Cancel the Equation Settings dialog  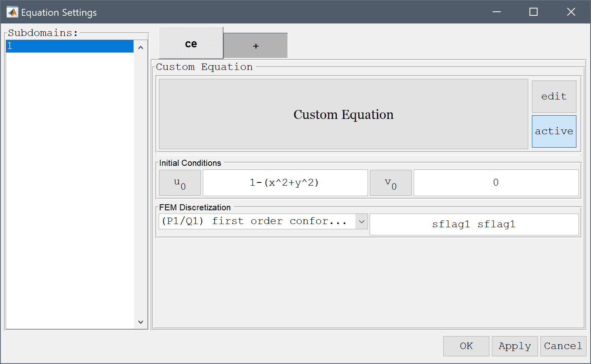[563, 346]
